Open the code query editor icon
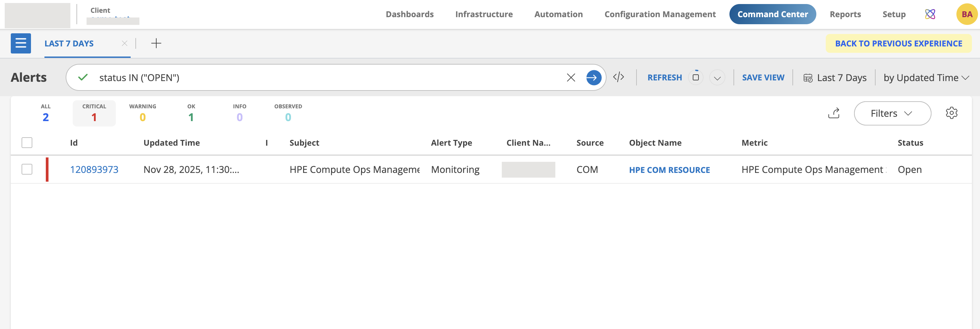This screenshot has height=329, width=980. (618, 77)
